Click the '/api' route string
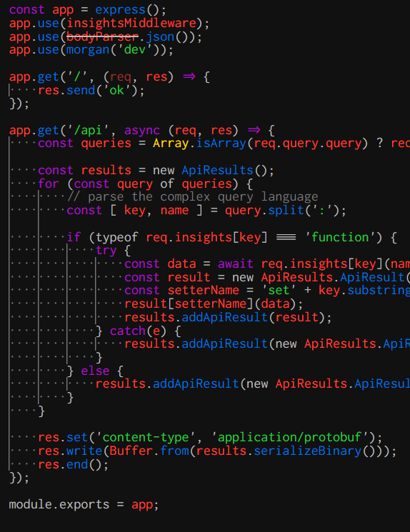This screenshot has height=532, width=410. point(89,130)
